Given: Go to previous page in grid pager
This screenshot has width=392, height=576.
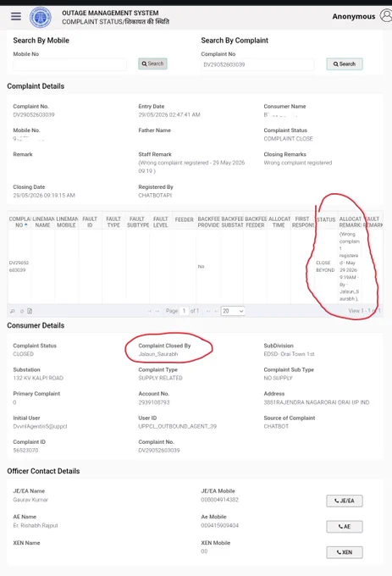Looking at the screenshot, I should pyautogui.click(x=157, y=311).
